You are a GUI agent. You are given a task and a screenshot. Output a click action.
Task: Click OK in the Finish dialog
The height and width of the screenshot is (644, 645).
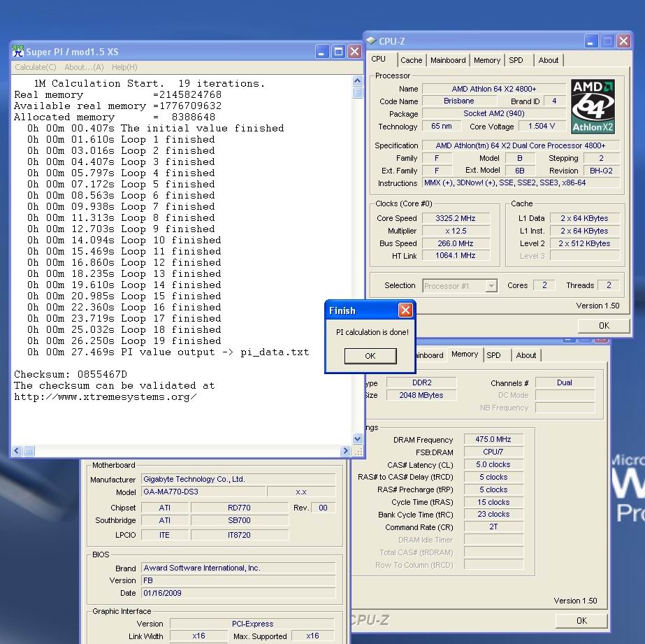pyautogui.click(x=370, y=356)
